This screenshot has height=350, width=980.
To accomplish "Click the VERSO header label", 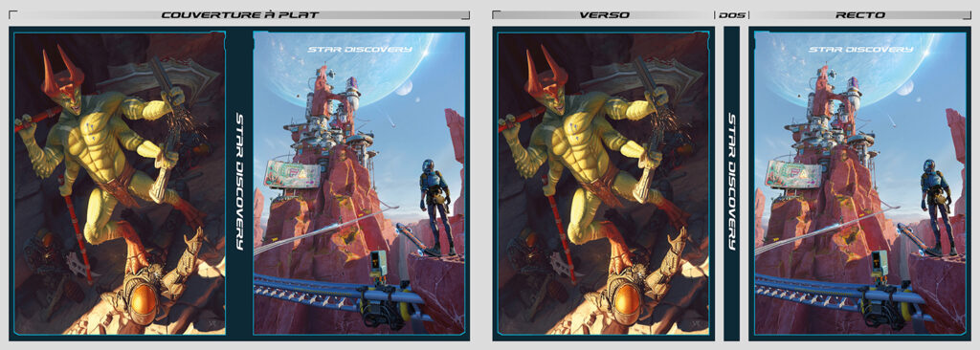I will click(x=605, y=15).
